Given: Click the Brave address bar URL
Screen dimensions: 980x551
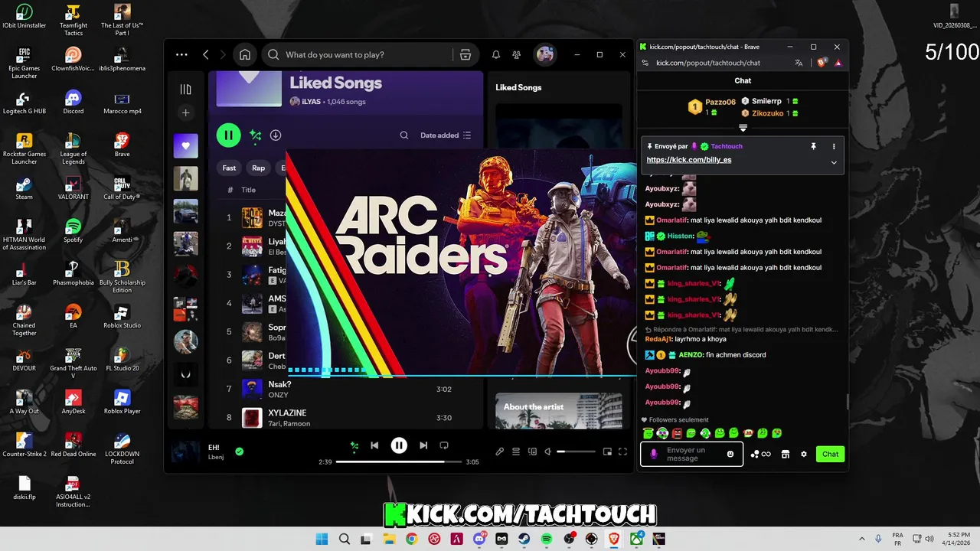Looking at the screenshot, I should tap(708, 63).
